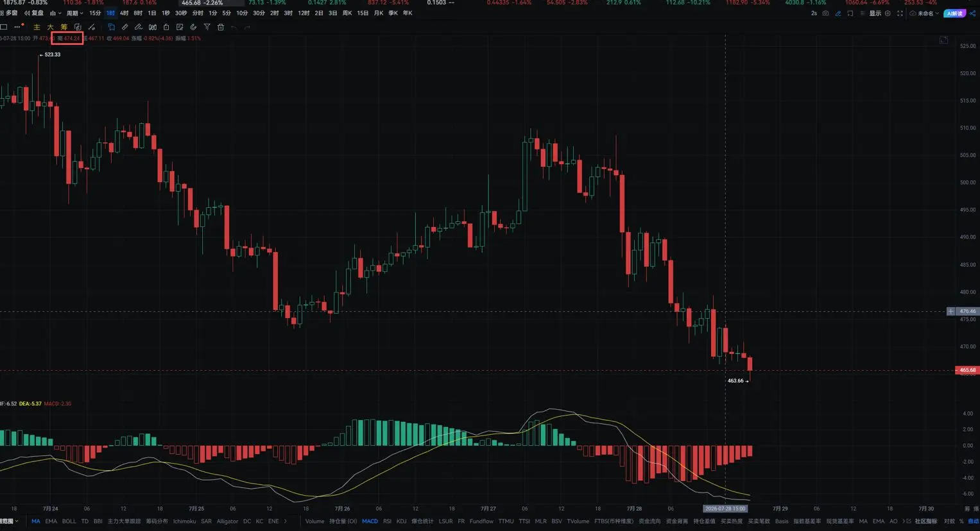Viewport: 980px width, 531px height.
Task: Open chart settings gear icon
Action: [888, 13]
